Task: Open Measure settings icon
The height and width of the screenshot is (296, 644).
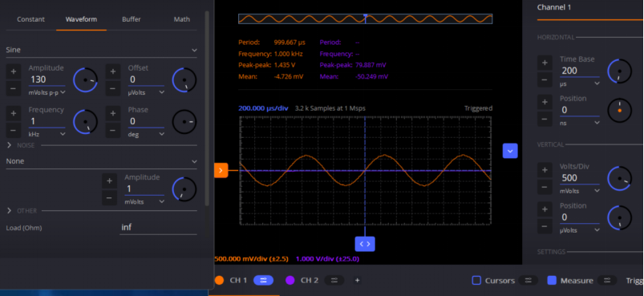Action: click(x=607, y=281)
